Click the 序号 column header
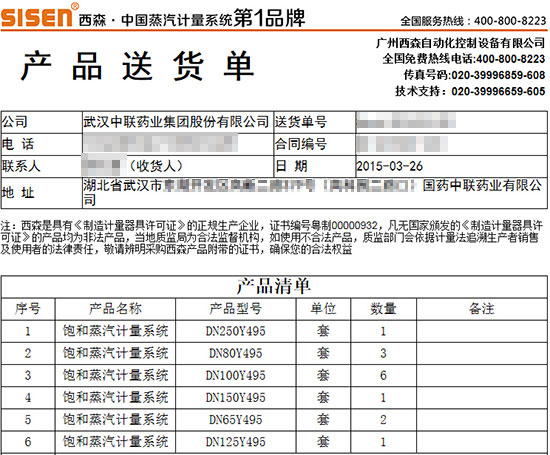 (x=28, y=309)
